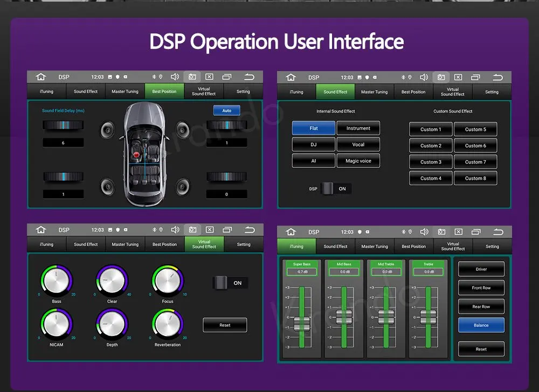This screenshot has width=539, height=392.
Task: Tap back arrow in Sound Effect screen
Action: (497, 77)
